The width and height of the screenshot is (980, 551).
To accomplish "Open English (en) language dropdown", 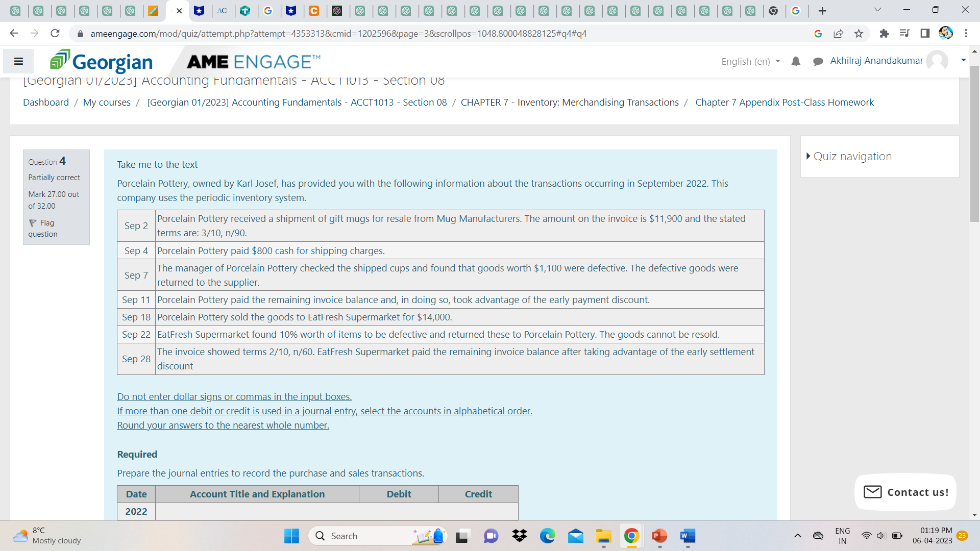I will (750, 62).
